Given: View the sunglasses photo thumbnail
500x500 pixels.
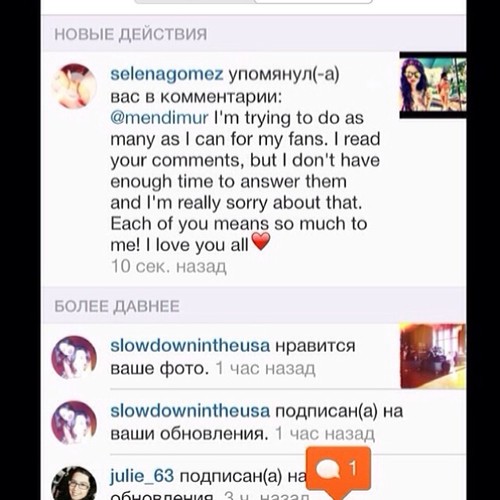Looking at the screenshot, I should [433, 85].
